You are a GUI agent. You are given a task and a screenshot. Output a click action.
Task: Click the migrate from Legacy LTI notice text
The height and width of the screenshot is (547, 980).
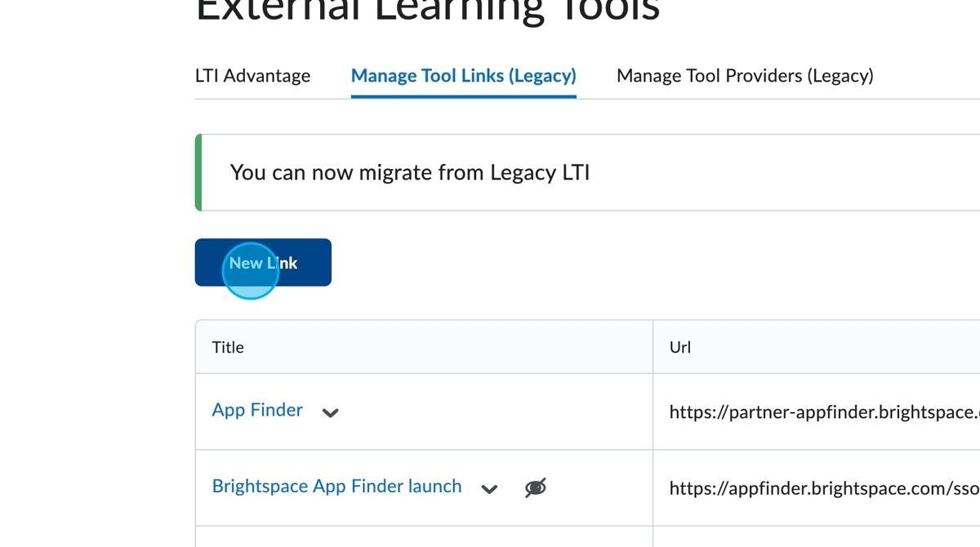click(x=409, y=173)
